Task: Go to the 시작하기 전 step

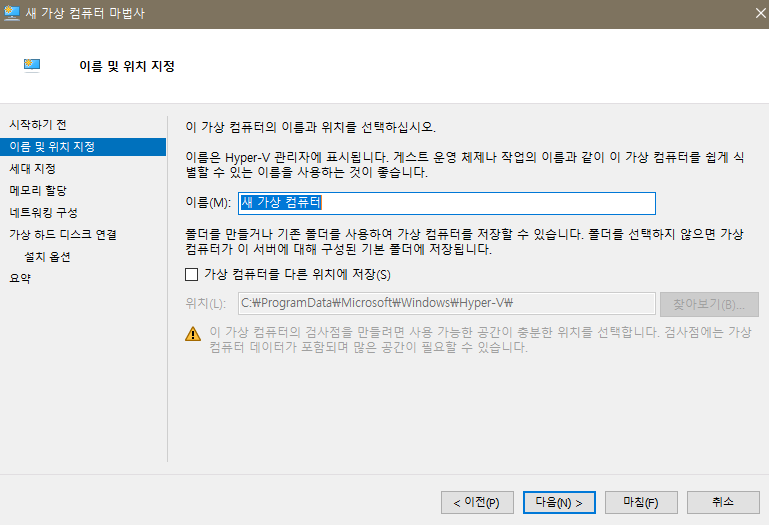Action: (x=38, y=125)
